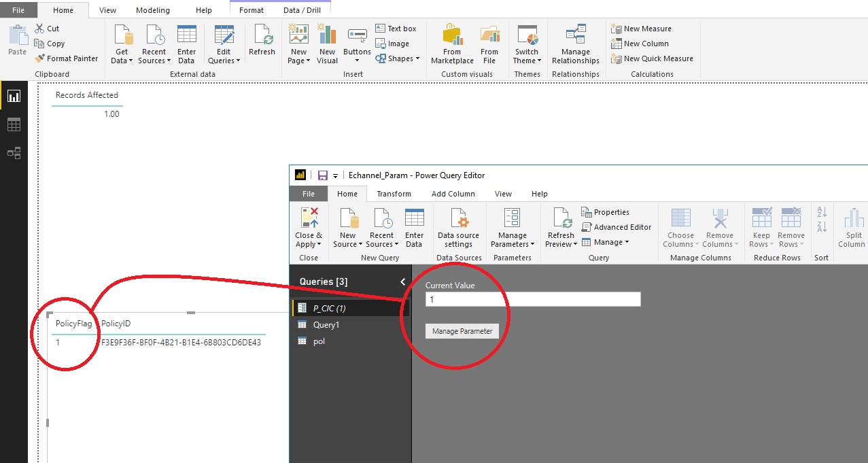Click Paste in the Clipboard group
This screenshot has height=463, width=868.
click(x=17, y=41)
